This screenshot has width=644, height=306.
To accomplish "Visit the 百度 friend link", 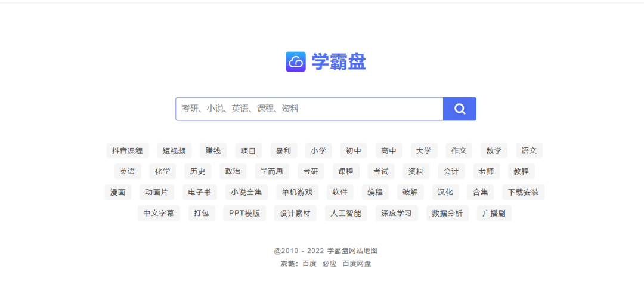I will (309, 264).
